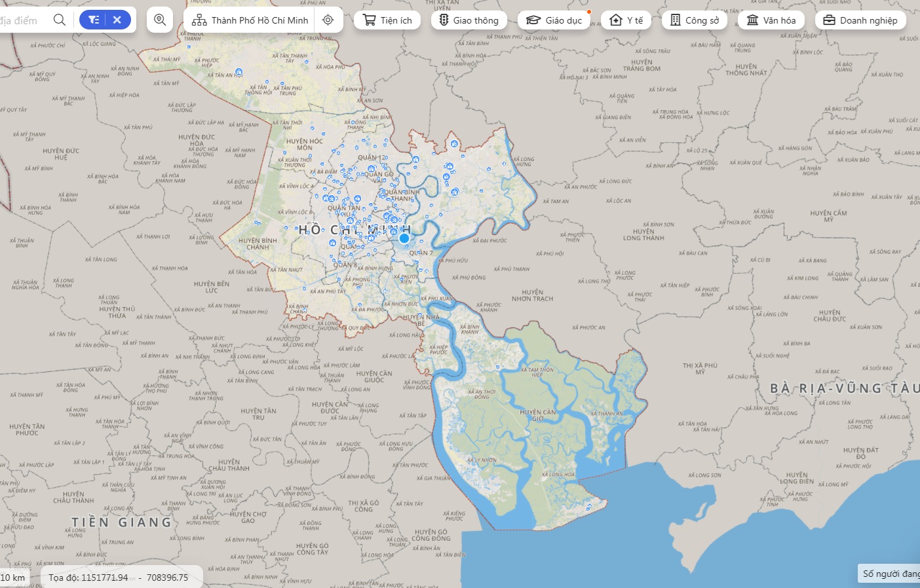Click the search magnifier icon
This screenshot has height=588, width=920.
pyautogui.click(x=59, y=20)
